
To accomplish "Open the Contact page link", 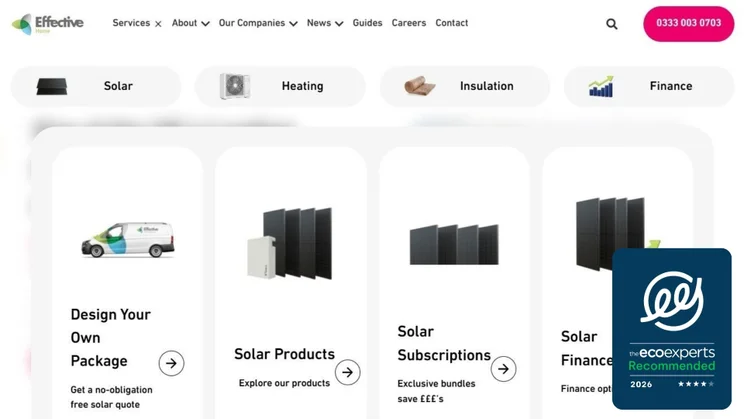I will pyautogui.click(x=451, y=23).
